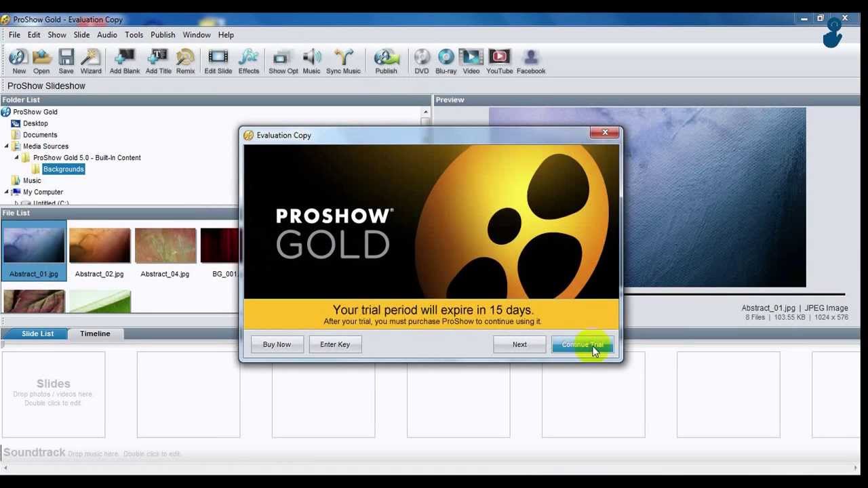The width and height of the screenshot is (868, 488).
Task: Click the Save toolbar icon
Action: point(66,62)
